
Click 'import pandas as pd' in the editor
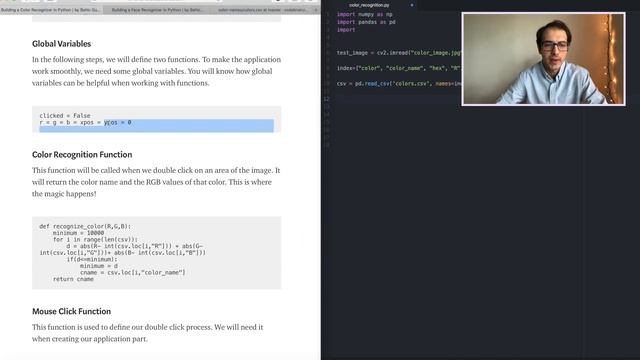366,22
